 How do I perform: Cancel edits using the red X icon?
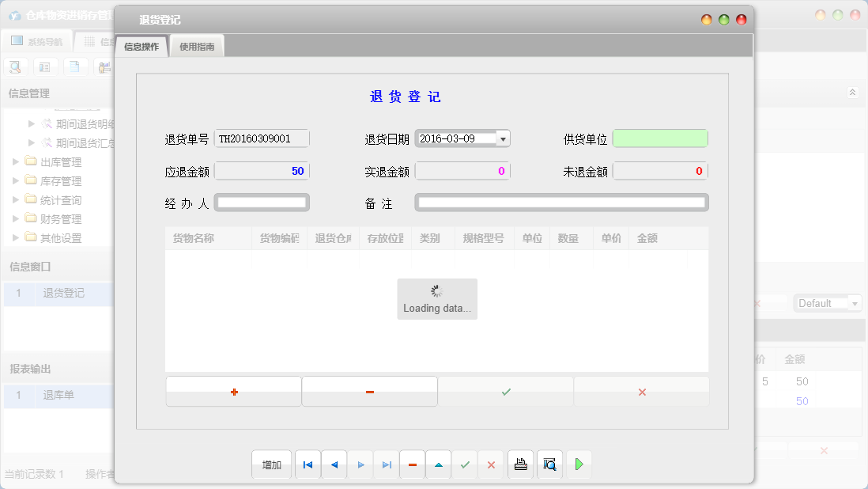click(491, 464)
